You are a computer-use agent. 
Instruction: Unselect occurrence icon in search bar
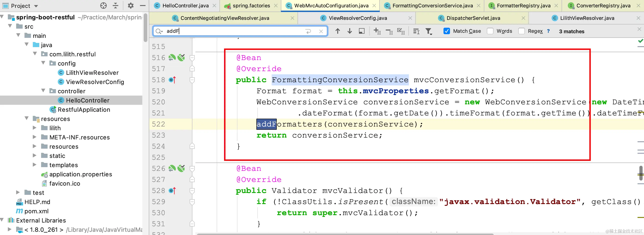(389, 31)
